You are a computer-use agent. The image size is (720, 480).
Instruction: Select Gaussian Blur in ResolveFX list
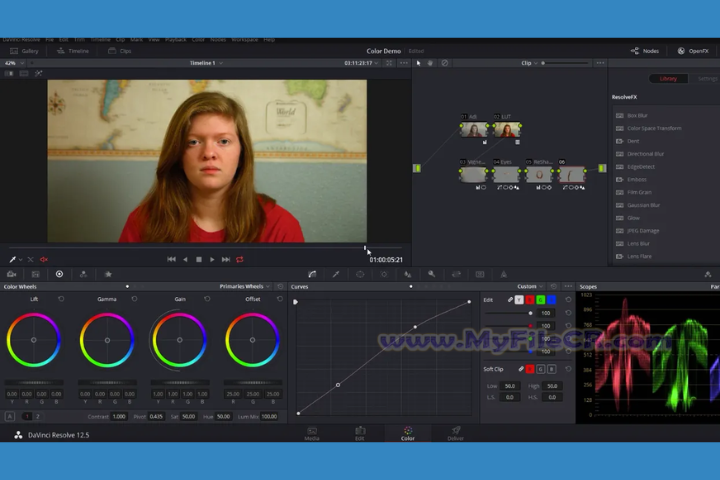pyautogui.click(x=643, y=205)
